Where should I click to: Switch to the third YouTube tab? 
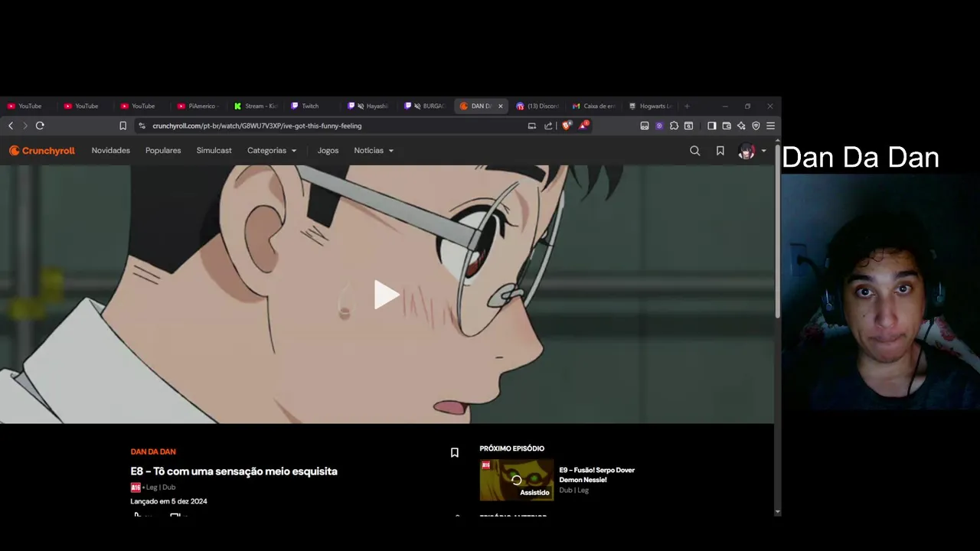[142, 106]
